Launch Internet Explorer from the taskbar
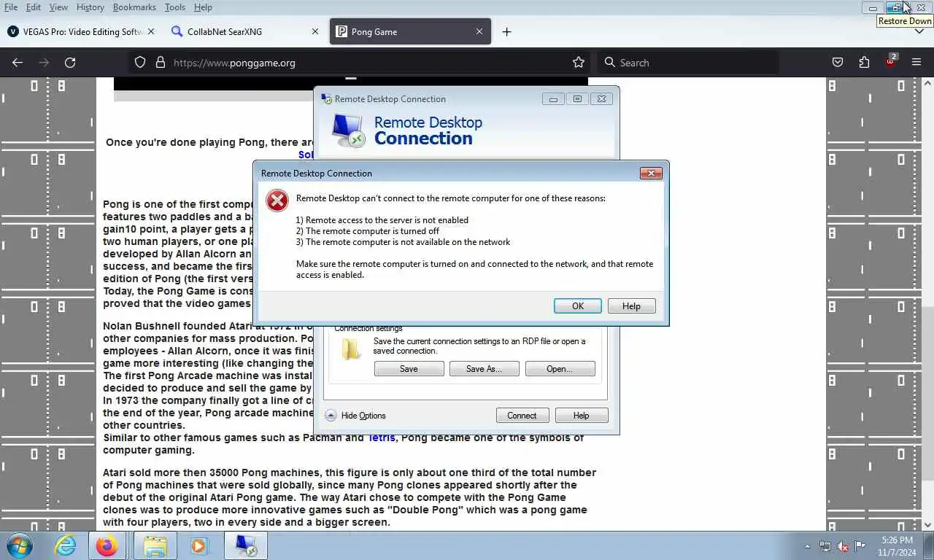934x560 pixels. click(x=65, y=546)
